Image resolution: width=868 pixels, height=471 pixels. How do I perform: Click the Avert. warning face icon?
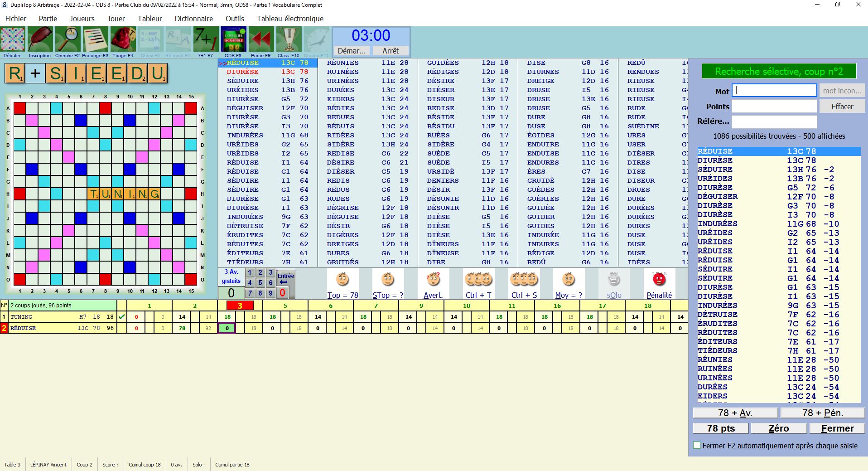tap(433, 280)
